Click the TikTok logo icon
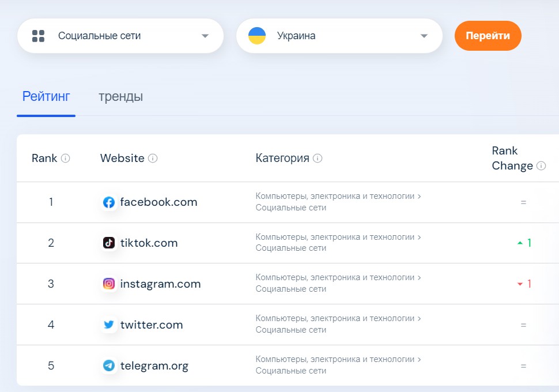This screenshot has height=392, width=559. tap(109, 243)
